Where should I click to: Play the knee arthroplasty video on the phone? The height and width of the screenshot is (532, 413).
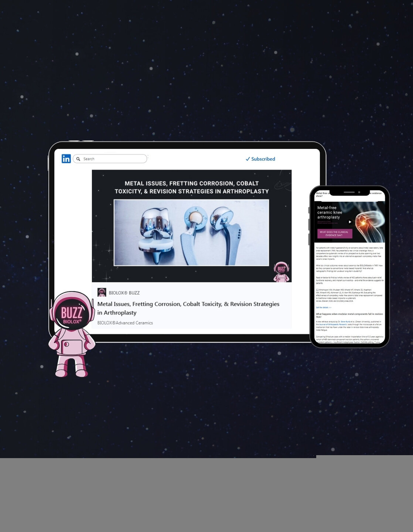click(x=350, y=222)
